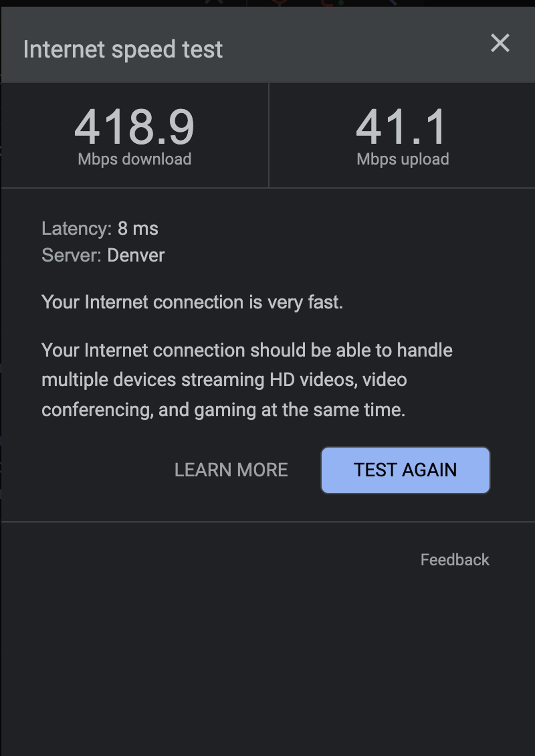Viewport: 535px width, 756px height.
Task: Click the "Denver" server name
Action: [136, 255]
